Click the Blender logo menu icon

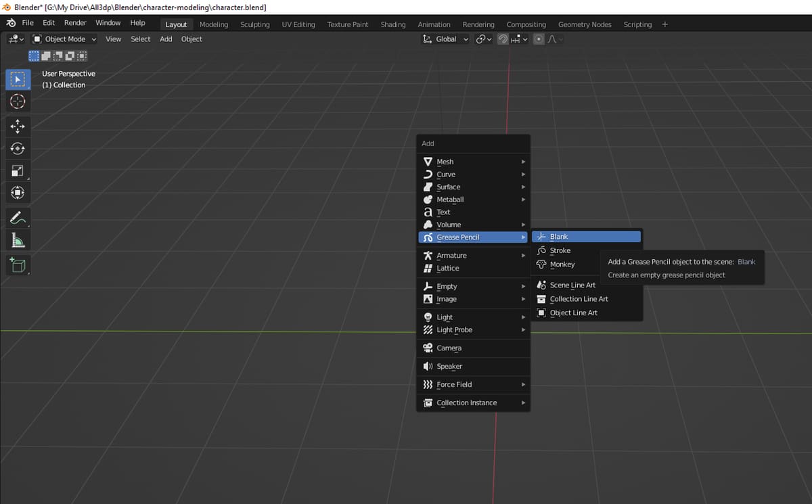11,23
